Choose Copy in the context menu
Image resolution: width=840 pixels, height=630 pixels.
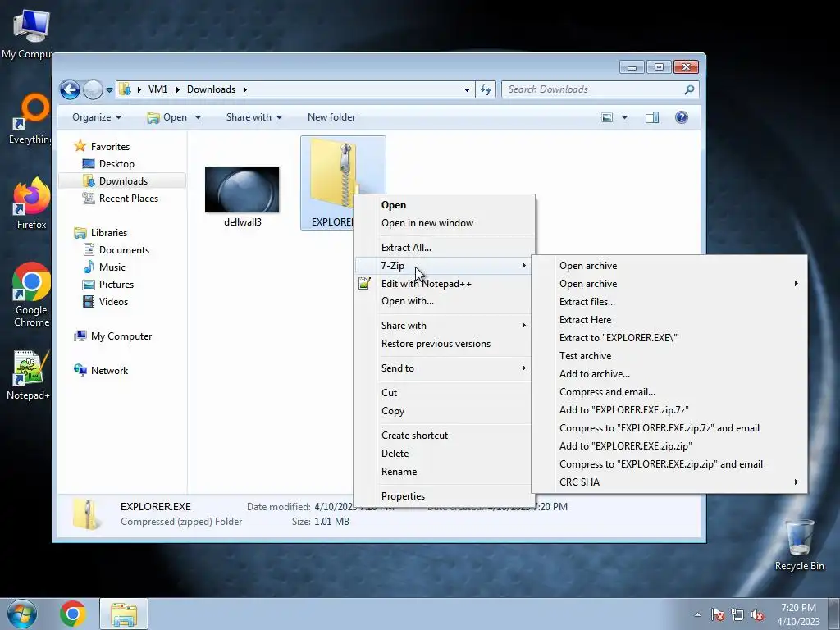(x=444, y=411)
